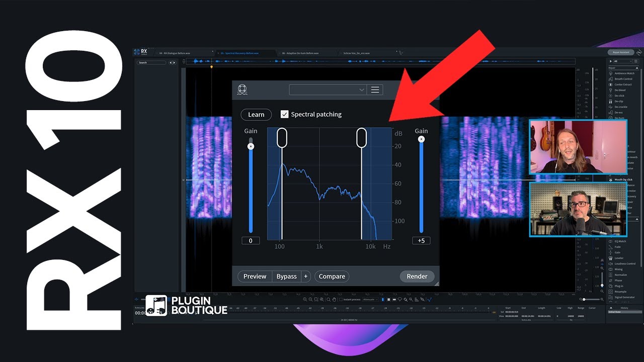Click the next search result arrow
644x362 pixels.
click(175, 62)
